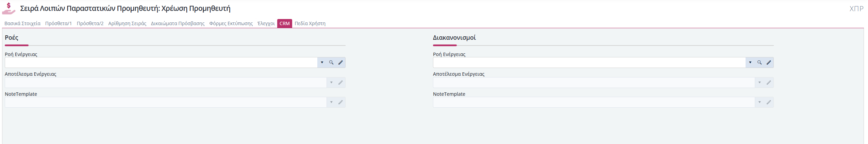This screenshot has width=868, height=144.
Task: Expand Αποτέλεσμα Ενέργειας dropdown under Διακανονισμοί
Action: coord(759,83)
